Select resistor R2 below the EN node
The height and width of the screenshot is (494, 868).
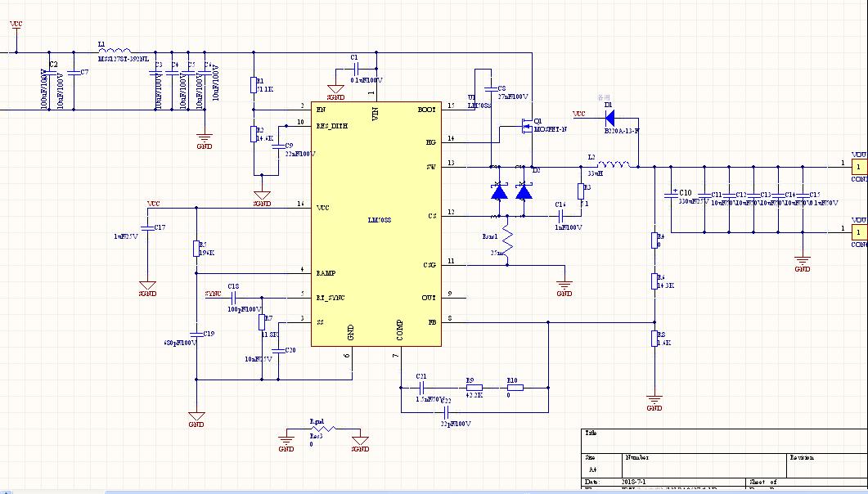click(x=254, y=134)
